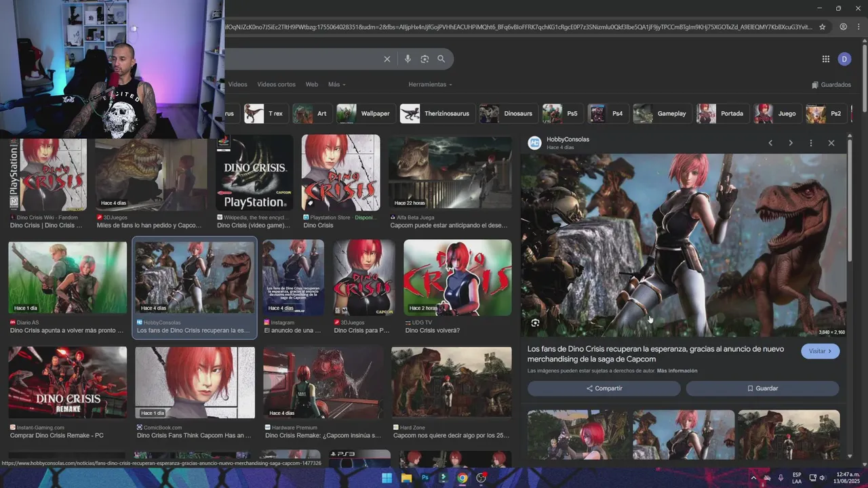Filter by Ps5 chip
Screen dimensions: 868x488
click(562, 113)
